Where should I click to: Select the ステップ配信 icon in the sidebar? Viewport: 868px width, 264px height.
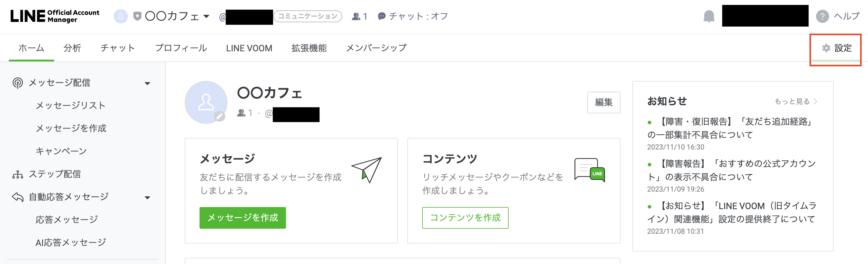click(x=17, y=174)
